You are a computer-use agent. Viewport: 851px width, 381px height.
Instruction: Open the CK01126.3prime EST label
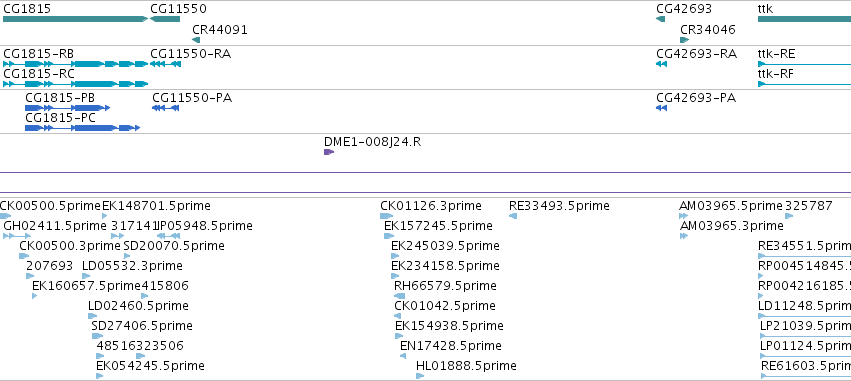point(431,206)
